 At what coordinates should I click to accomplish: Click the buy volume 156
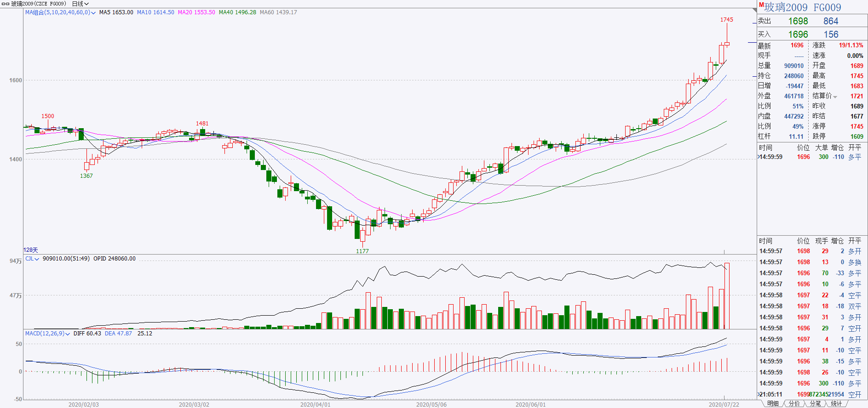point(831,34)
